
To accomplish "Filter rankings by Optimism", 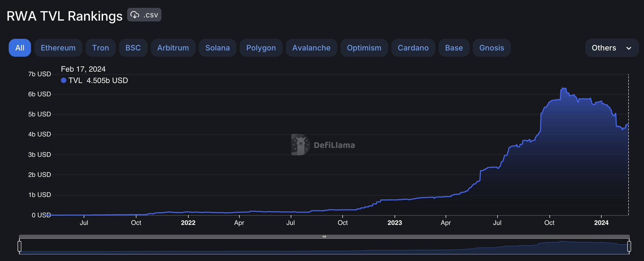I will 364,48.
